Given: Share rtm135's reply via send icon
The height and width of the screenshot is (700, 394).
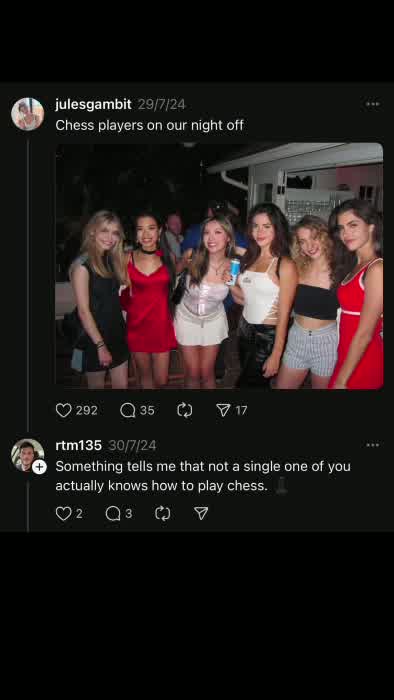Looking at the screenshot, I should [201, 514].
